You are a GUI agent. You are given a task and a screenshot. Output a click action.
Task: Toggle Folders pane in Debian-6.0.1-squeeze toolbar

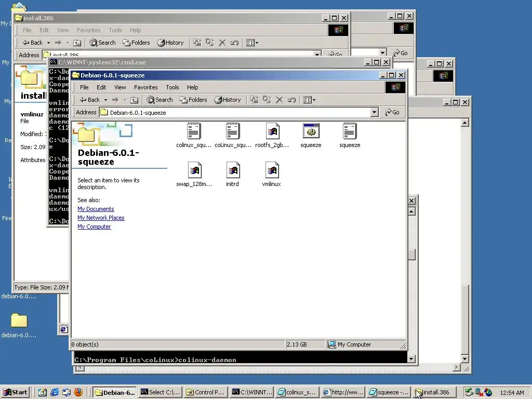(193, 100)
